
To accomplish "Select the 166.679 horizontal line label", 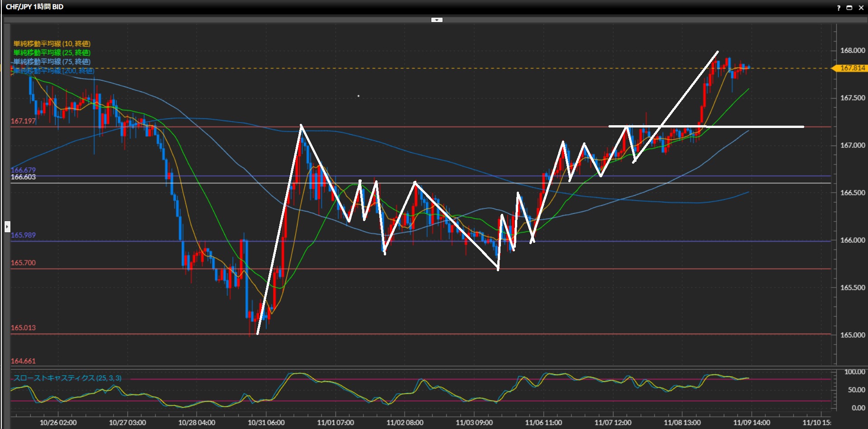I will point(23,170).
